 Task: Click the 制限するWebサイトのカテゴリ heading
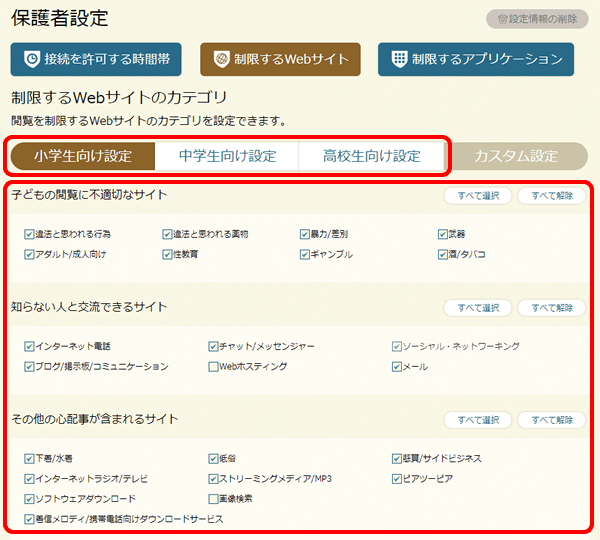[x=119, y=98]
